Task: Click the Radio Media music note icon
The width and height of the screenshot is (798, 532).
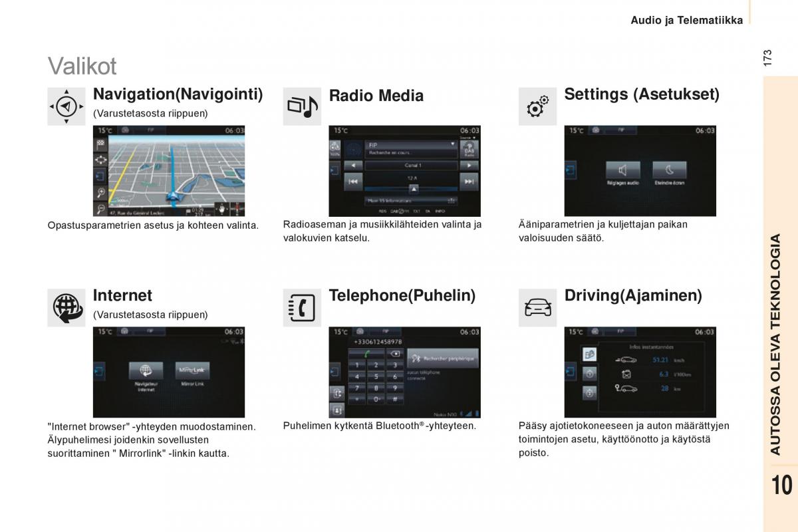Action: pos(302,106)
